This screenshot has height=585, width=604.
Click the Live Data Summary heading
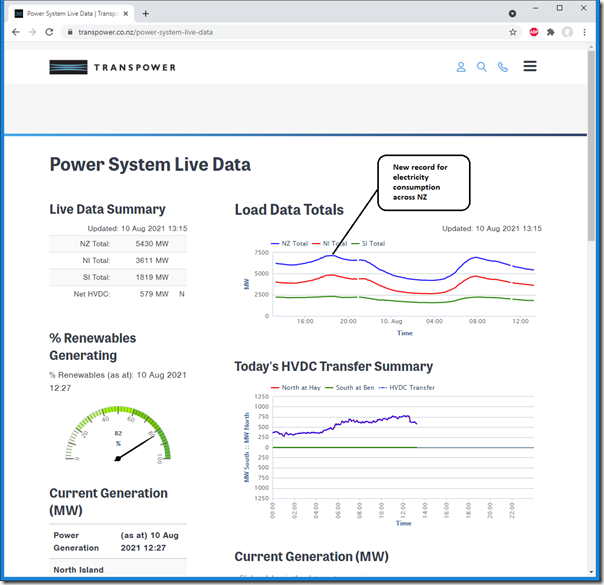click(x=107, y=210)
